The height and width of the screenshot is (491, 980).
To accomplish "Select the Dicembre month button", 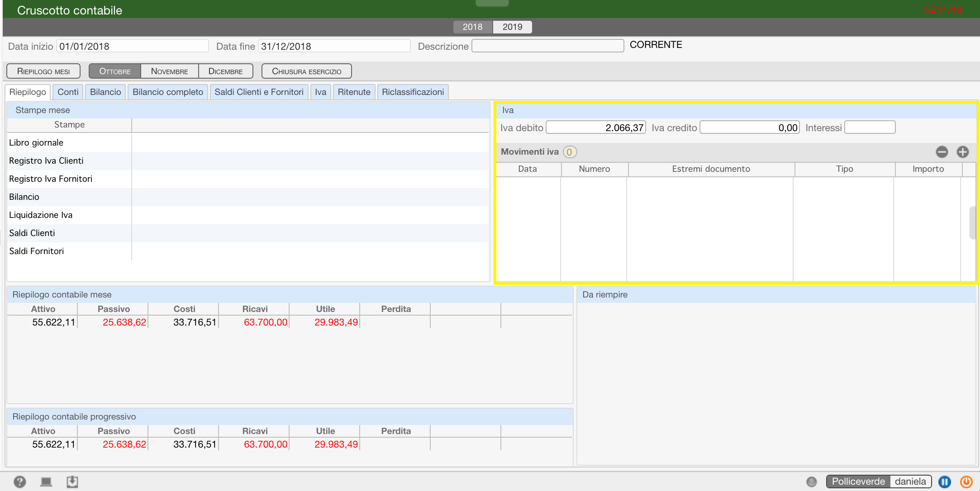I will click(x=225, y=71).
